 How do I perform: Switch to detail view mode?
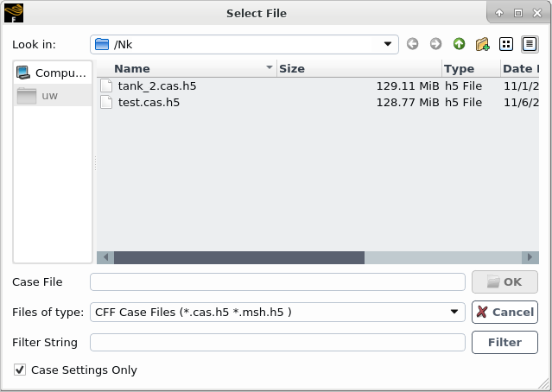click(530, 44)
